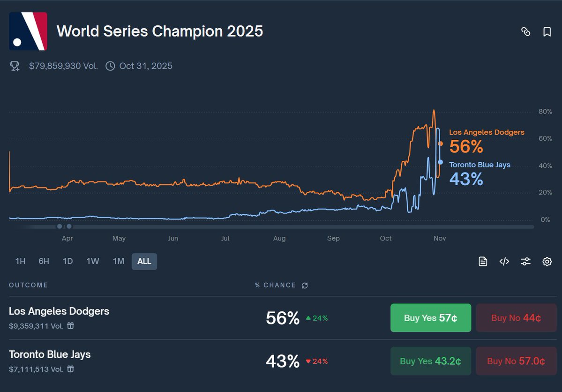Click the refresh icon next to % Chance
This screenshot has width=562, height=392.
point(305,285)
